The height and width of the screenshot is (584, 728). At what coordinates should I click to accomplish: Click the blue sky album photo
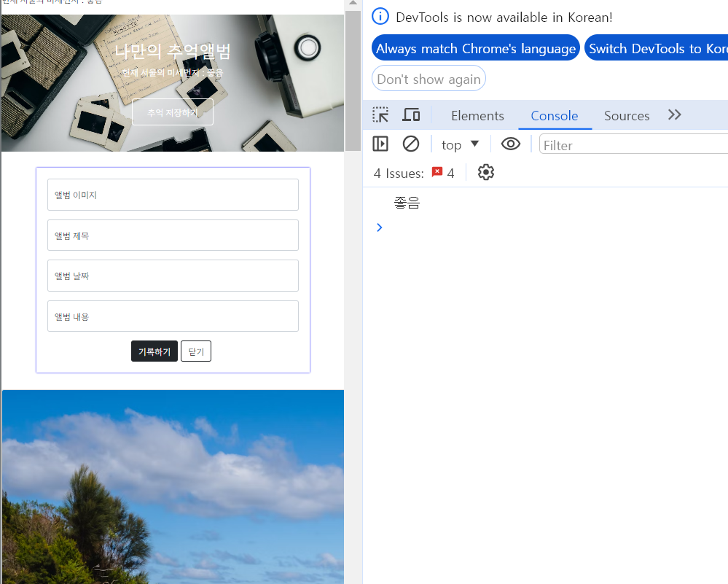(x=173, y=487)
